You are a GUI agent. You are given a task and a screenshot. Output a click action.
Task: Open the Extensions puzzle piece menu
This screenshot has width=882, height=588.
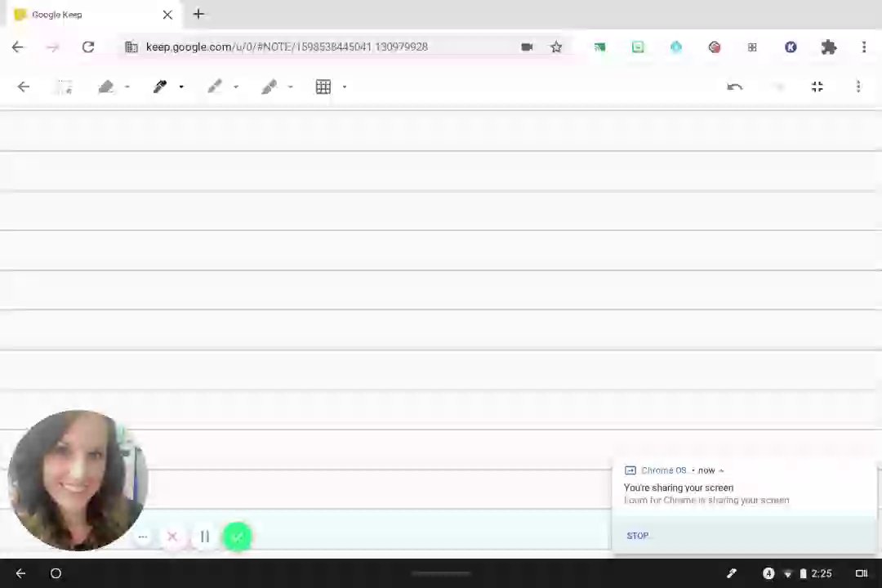[829, 47]
